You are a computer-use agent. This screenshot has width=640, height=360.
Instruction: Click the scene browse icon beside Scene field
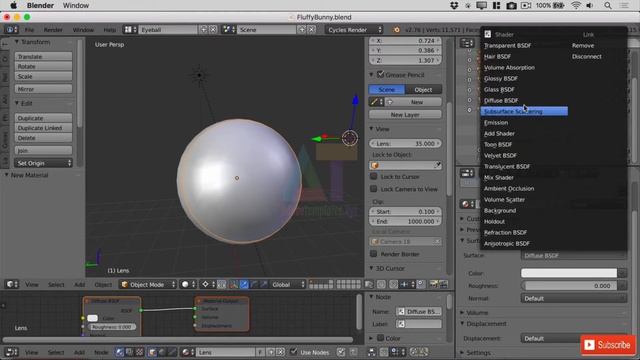click(228, 29)
